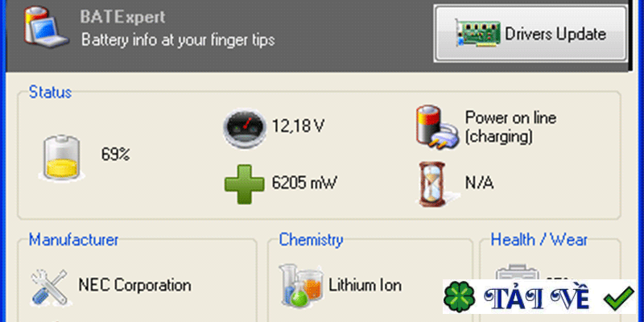
Task: Click the chemistry beakers icon
Action: (x=300, y=286)
